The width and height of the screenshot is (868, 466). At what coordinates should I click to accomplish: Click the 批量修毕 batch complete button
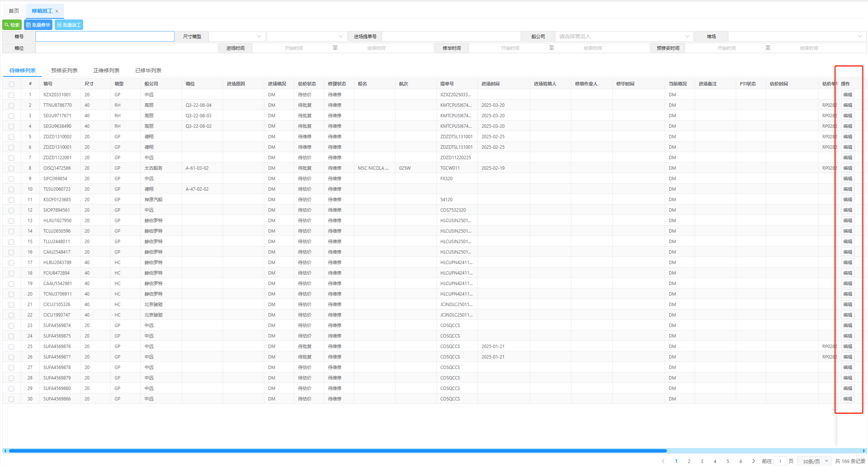38,25
